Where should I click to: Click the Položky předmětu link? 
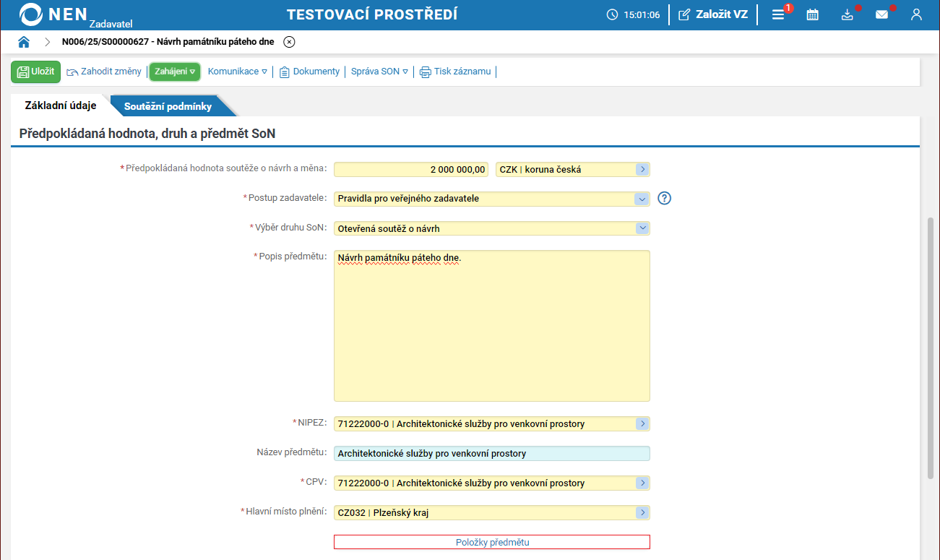tap(491, 542)
